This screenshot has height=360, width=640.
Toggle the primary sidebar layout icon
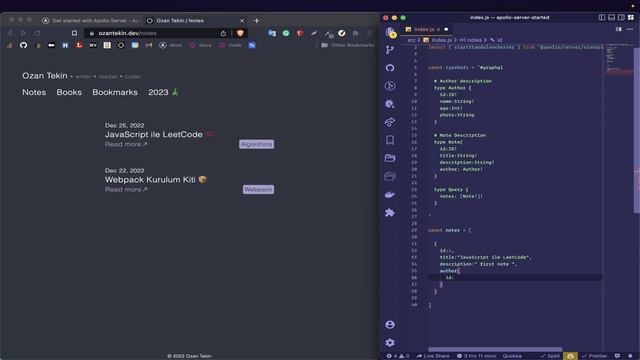(602, 18)
